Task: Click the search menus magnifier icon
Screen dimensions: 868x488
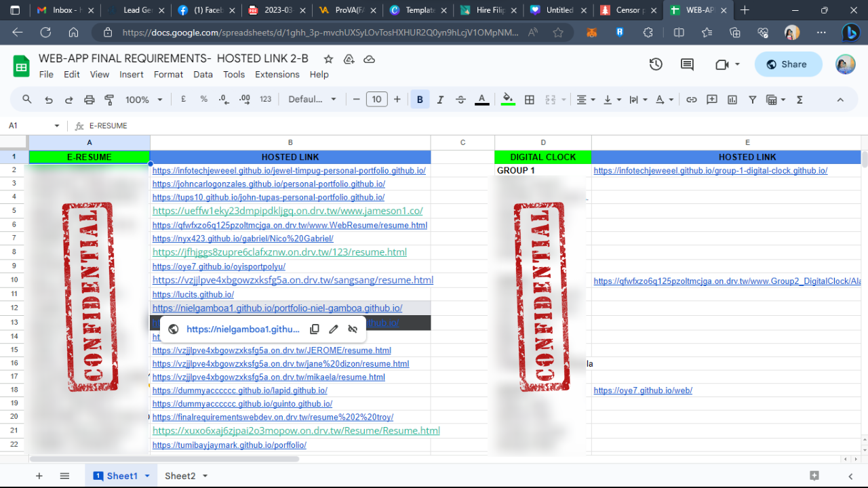Action: pyautogui.click(x=27, y=100)
